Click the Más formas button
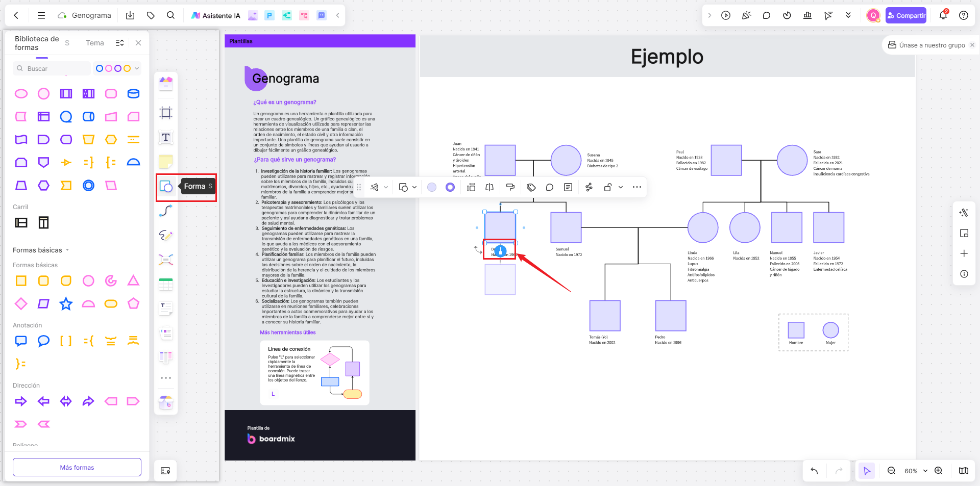The width and height of the screenshot is (980, 486). tap(77, 467)
